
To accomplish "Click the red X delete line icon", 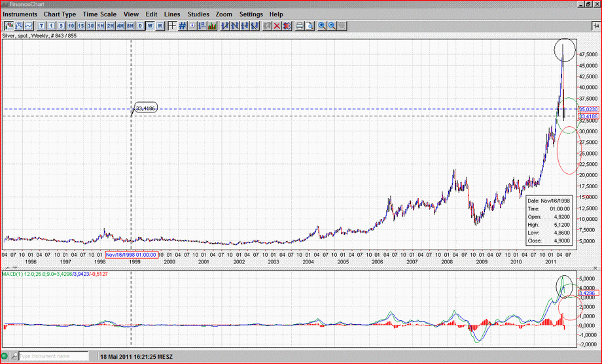I will 277,25.
